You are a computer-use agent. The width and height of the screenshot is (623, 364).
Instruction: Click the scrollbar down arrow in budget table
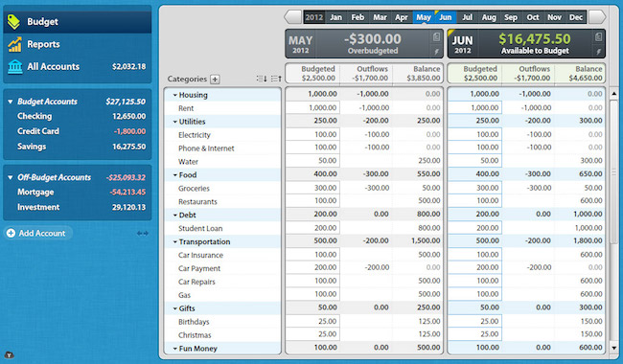click(613, 348)
